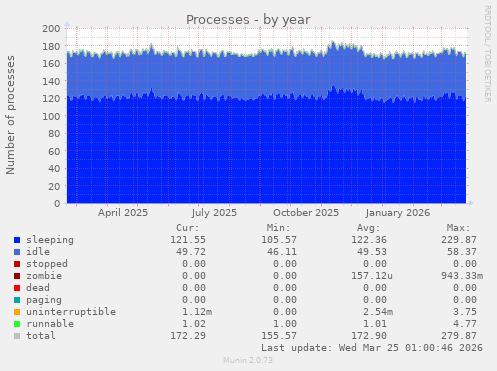The image size is (497, 371).
Task: Select uninterruptible maximum value 3.75
Action: pos(465,312)
